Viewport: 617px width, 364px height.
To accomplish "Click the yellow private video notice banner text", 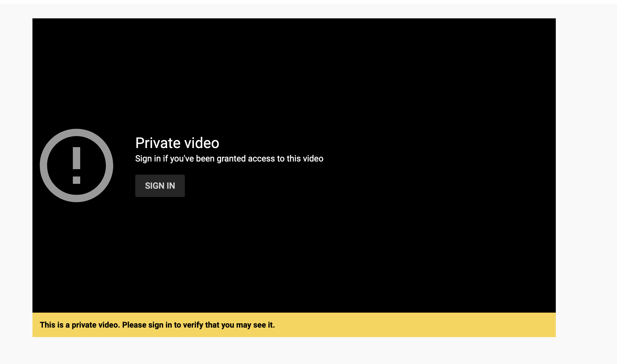I will [157, 325].
